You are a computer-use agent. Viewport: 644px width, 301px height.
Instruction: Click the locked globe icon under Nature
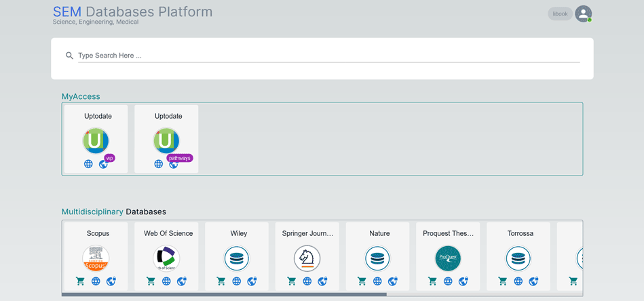pos(393,281)
